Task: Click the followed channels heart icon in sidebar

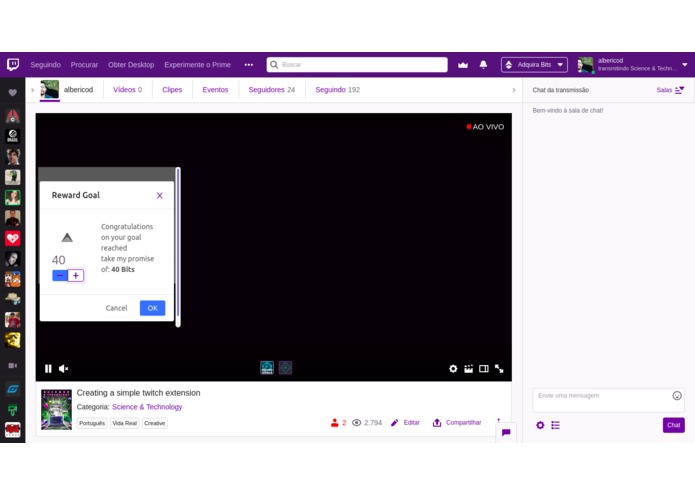Action: [12, 92]
